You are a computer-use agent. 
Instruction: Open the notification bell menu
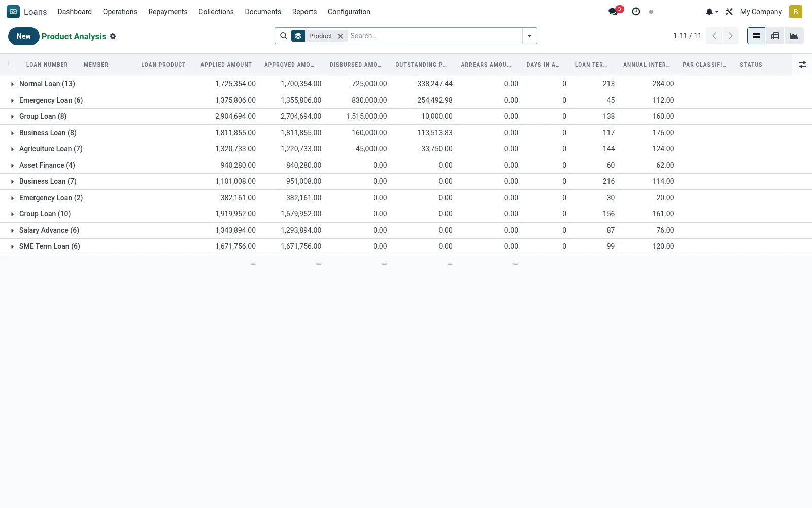click(712, 12)
